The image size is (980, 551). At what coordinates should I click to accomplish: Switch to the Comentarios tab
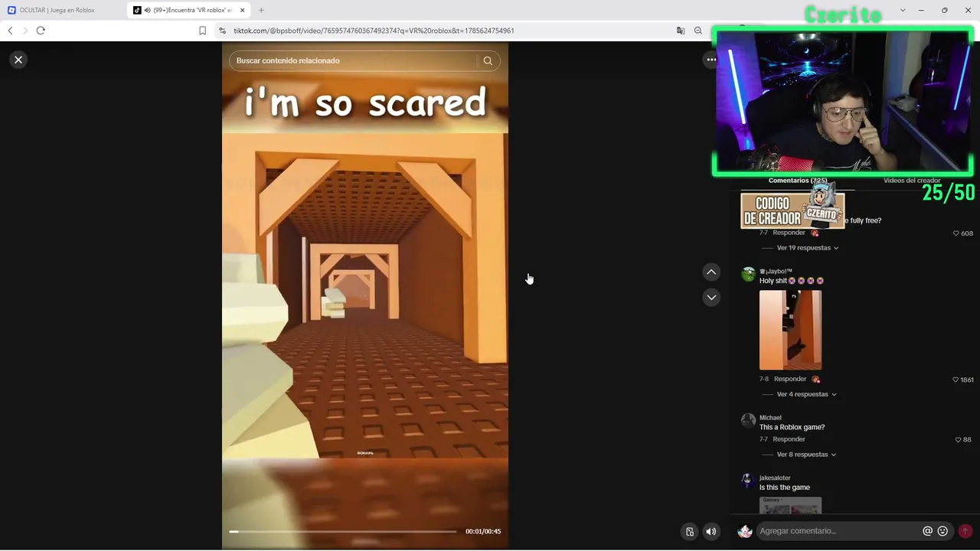pyautogui.click(x=797, y=181)
